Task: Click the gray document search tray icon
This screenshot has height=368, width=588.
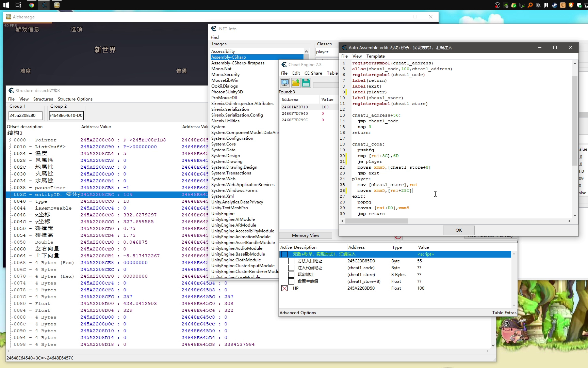Action: tap(538, 5)
